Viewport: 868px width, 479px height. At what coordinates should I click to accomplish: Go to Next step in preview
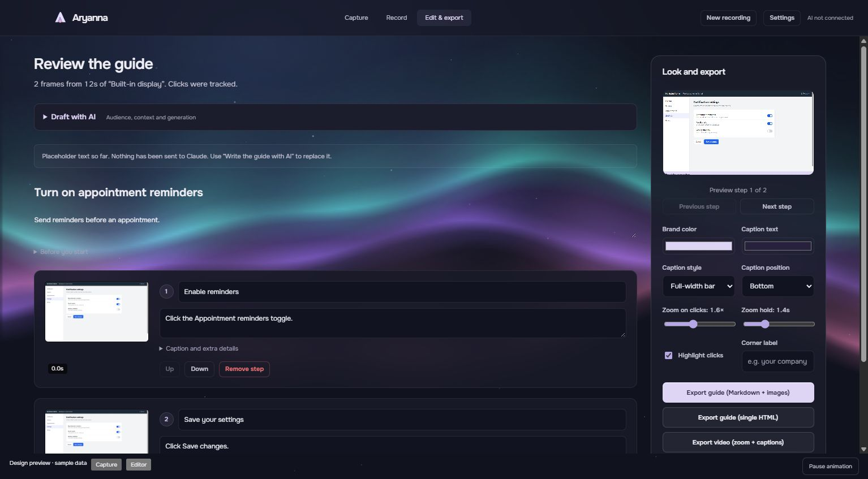(x=777, y=206)
